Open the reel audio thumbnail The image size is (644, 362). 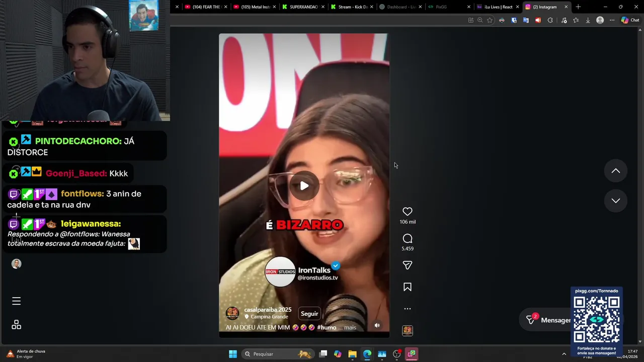408,330
